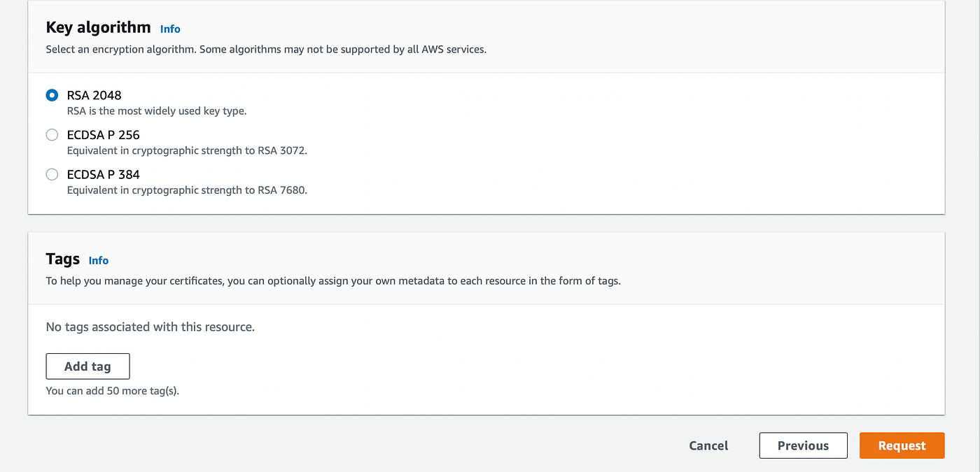
Task: Click Cancel to abort the request
Action: pyautogui.click(x=708, y=445)
